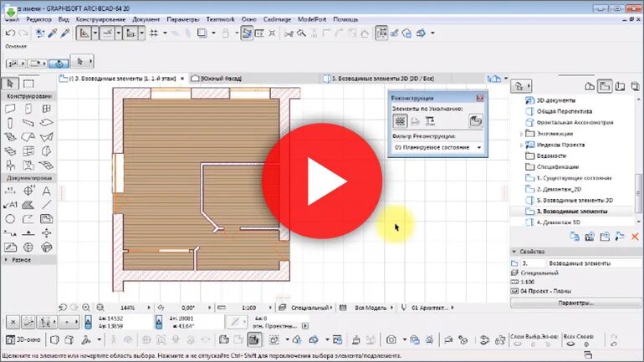Toggle the highlighted document icon in the bottom toolbar
Image resolution: width=644 pixels, height=362 pixels.
coord(253,339)
